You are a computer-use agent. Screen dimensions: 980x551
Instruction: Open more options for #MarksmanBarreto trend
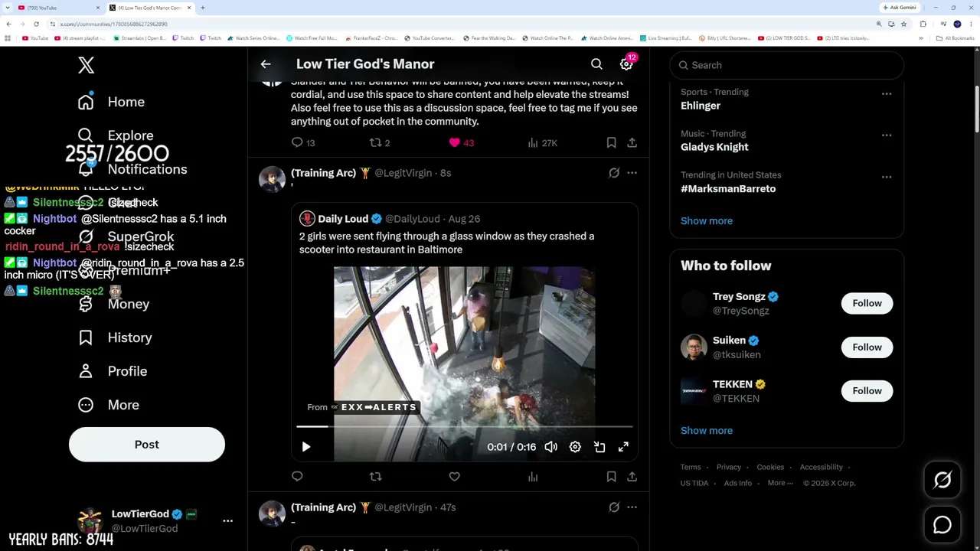pyautogui.click(x=887, y=177)
